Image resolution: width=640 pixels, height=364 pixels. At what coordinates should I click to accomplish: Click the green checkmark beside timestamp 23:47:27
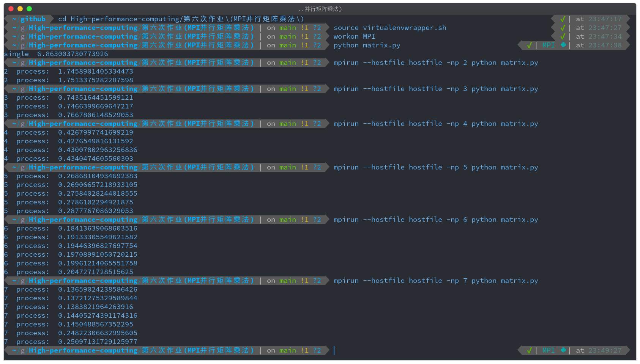point(563,28)
